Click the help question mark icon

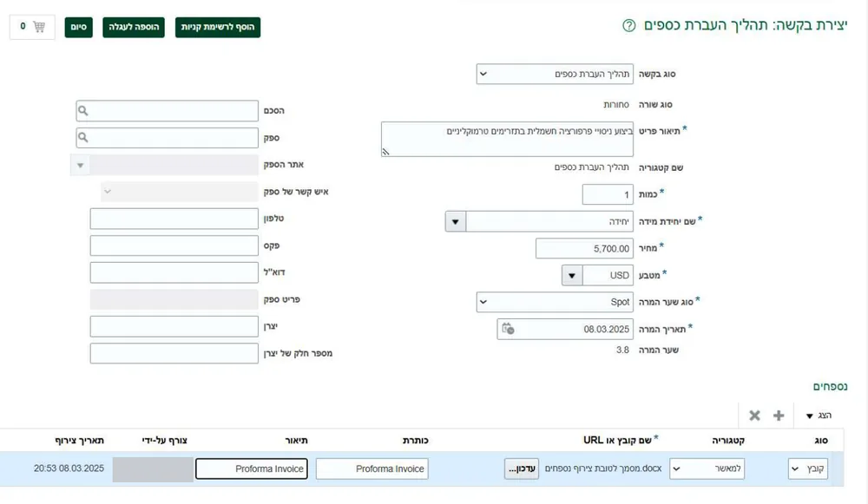point(628,25)
